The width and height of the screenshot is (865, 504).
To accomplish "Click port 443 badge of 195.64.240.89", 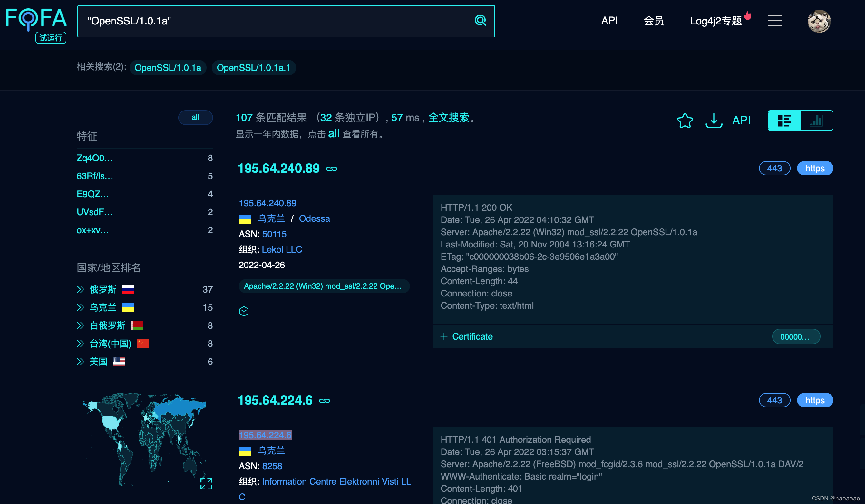I will coord(774,168).
